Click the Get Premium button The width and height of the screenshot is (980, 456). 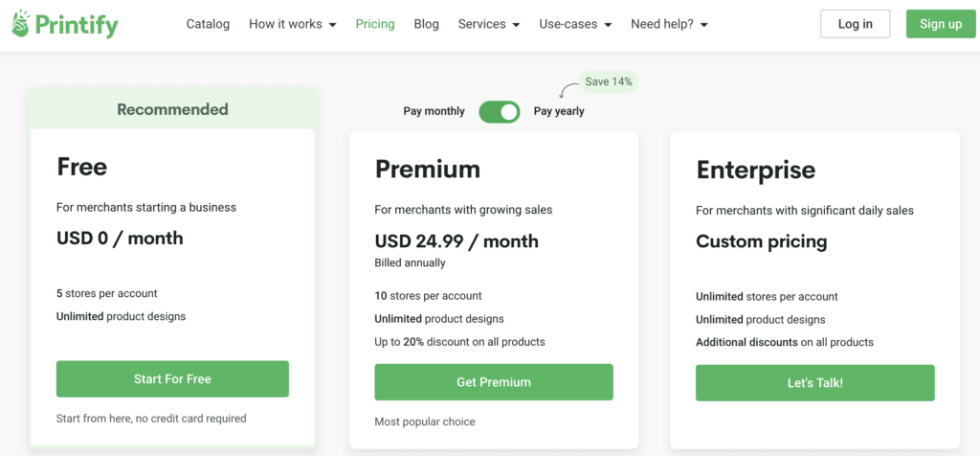(493, 381)
